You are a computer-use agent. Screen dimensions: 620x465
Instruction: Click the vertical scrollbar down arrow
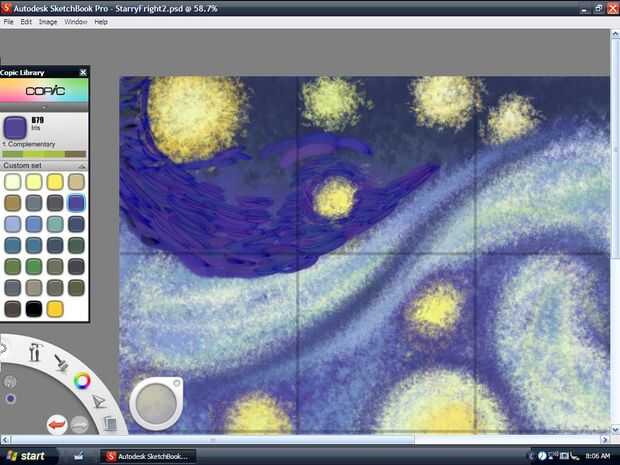(615, 429)
